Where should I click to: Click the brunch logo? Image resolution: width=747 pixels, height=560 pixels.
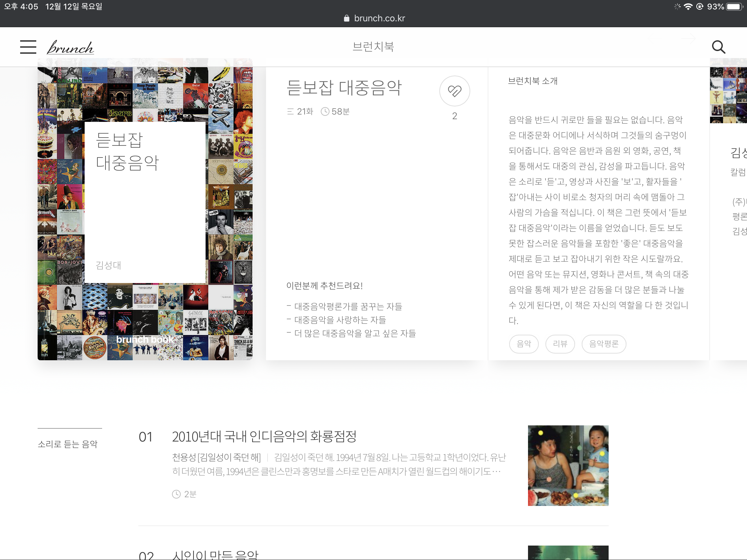click(70, 48)
